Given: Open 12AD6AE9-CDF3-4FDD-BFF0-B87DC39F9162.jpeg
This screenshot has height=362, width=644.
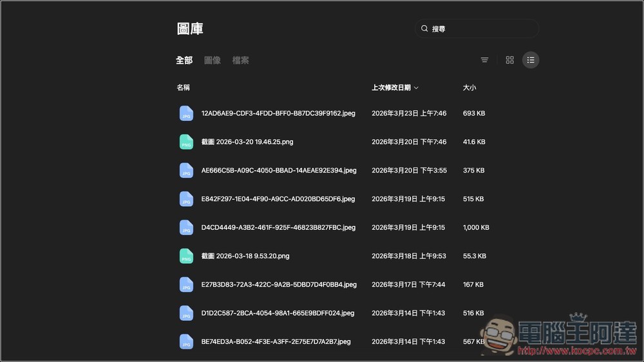Looking at the screenshot, I should coord(278,113).
